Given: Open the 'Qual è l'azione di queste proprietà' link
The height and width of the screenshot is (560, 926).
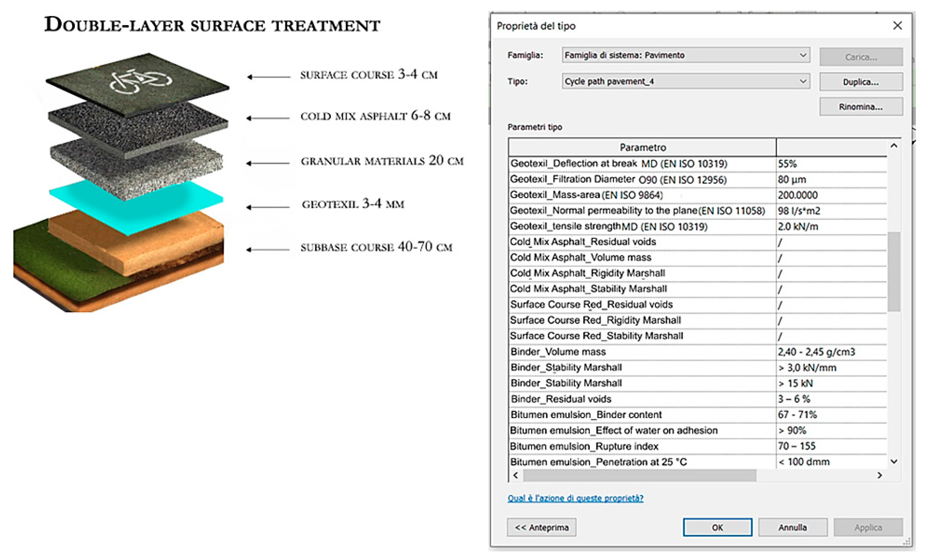Looking at the screenshot, I should (x=575, y=498).
